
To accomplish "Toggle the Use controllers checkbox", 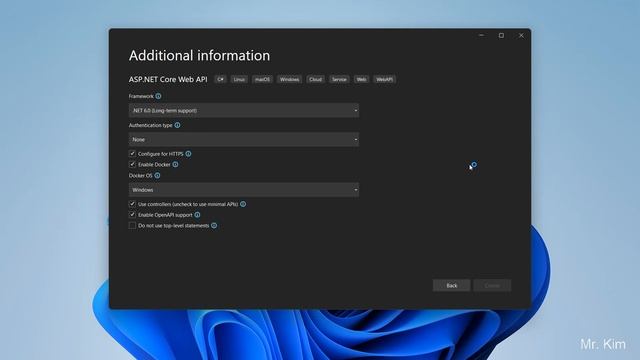I will coord(132,204).
